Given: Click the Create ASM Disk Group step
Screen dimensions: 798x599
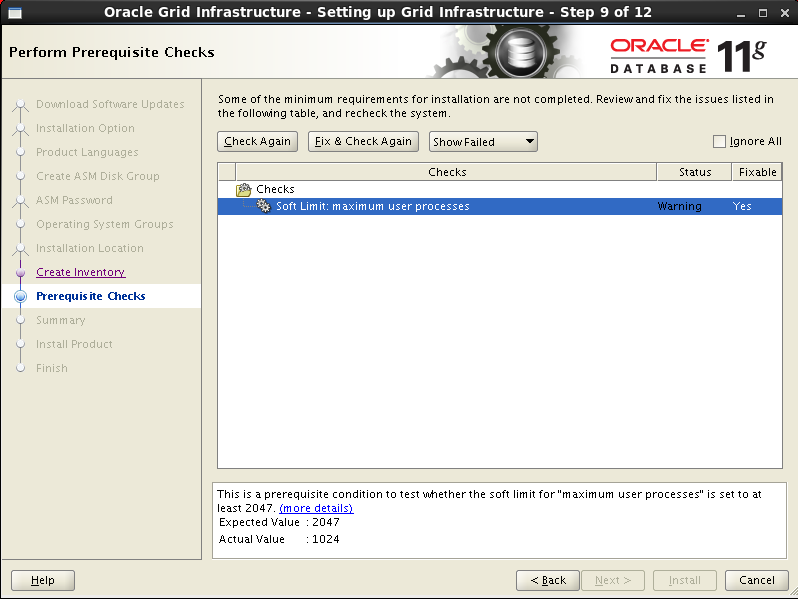Looking at the screenshot, I should (98, 176).
